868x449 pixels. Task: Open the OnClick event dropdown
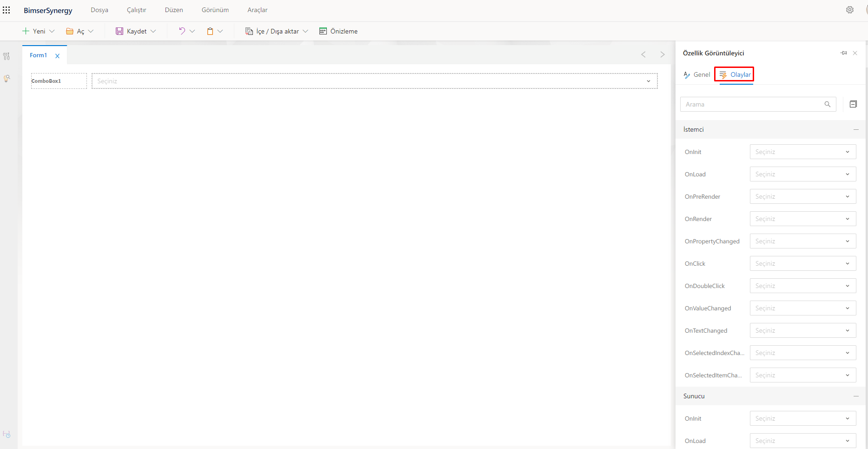803,263
